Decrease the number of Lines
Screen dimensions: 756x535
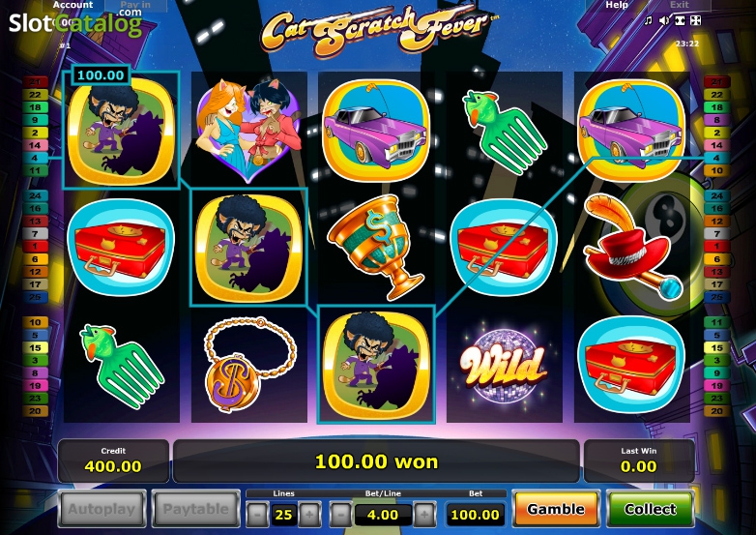(257, 515)
